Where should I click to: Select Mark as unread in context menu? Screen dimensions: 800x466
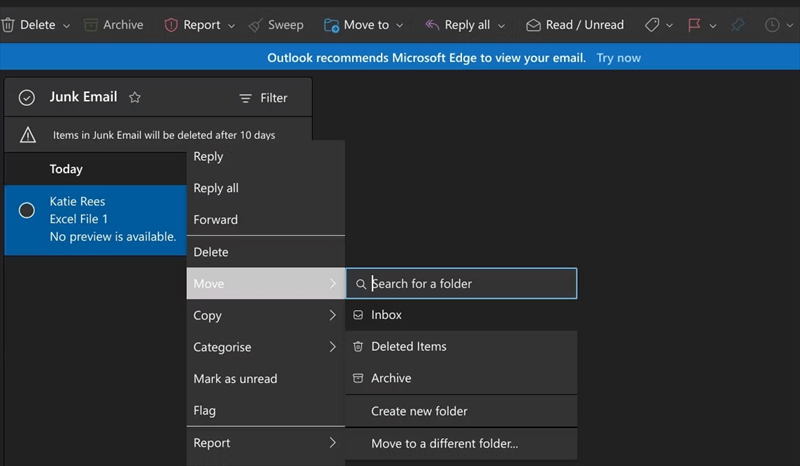(x=235, y=379)
